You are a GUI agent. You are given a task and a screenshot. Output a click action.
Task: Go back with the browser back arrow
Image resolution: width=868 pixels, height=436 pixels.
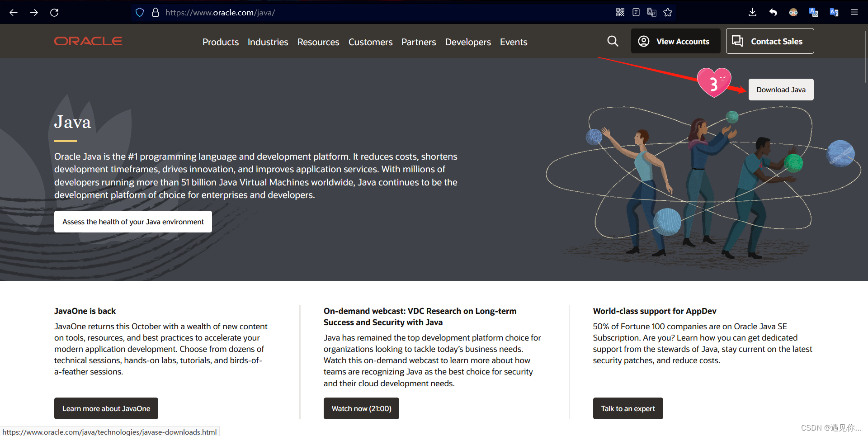click(14, 12)
